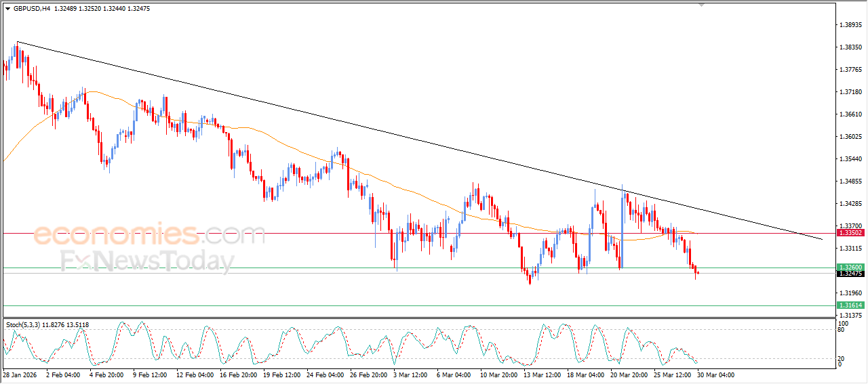
Task: Click the 19 Feb 12:00 time label
Action: point(281,375)
